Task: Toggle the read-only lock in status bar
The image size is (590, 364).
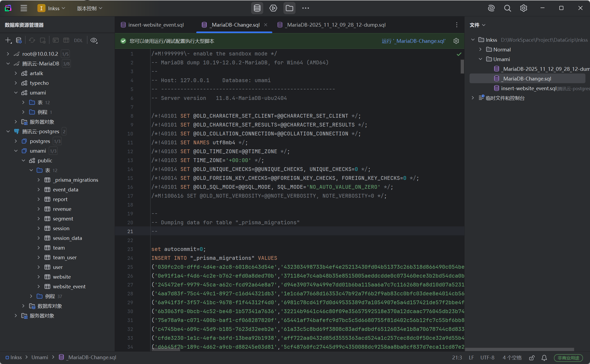Action: 532,358
